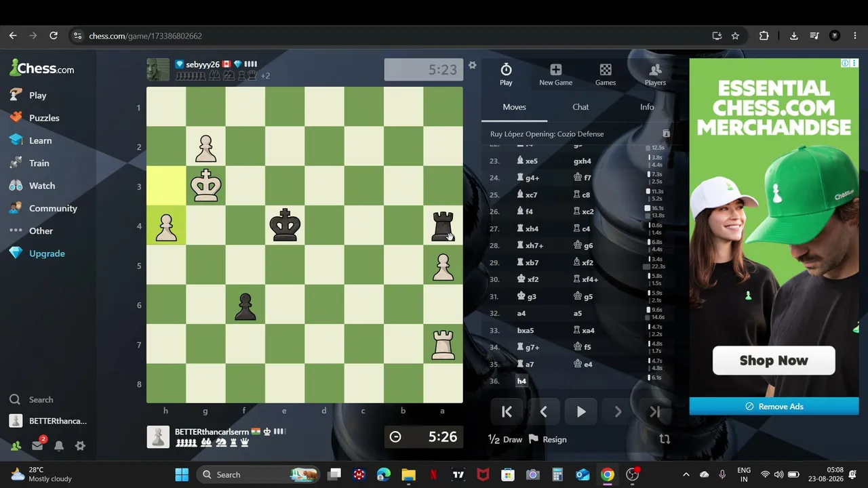Go back one move
Screen dimensions: 868x488
(x=543, y=411)
